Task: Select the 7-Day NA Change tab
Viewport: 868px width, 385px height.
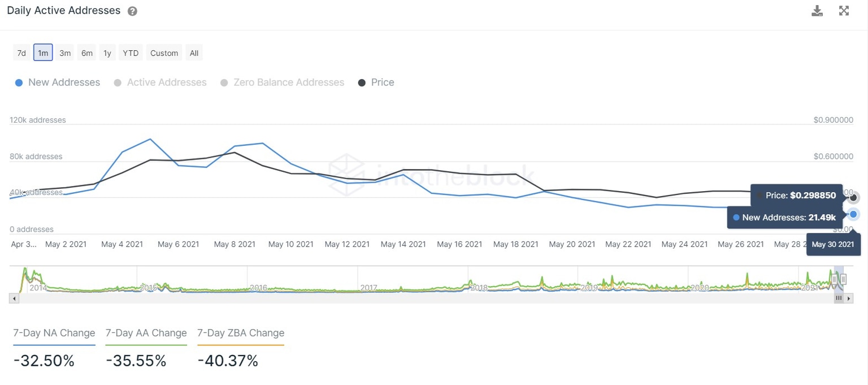Action: [x=54, y=333]
